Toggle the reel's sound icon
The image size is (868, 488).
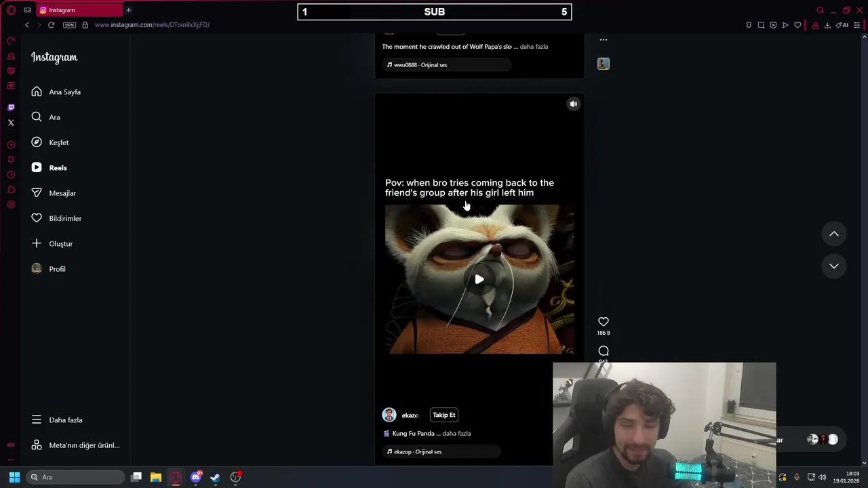click(x=574, y=104)
